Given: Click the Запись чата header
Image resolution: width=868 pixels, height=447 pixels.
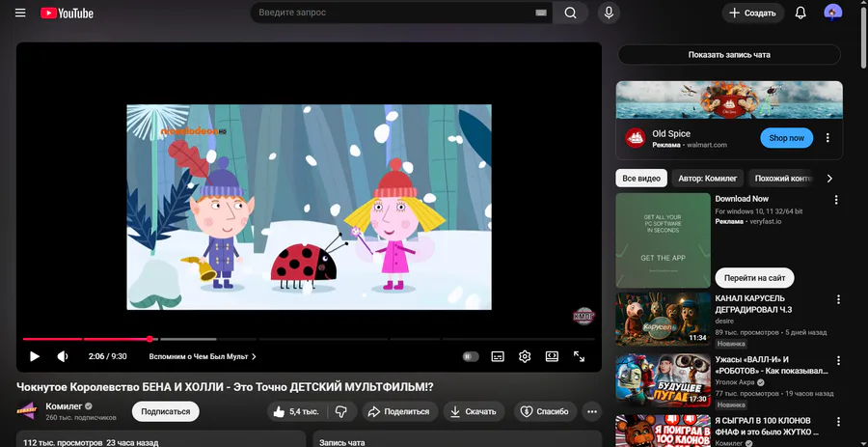Looking at the screenshot, I should coord(342,442).
